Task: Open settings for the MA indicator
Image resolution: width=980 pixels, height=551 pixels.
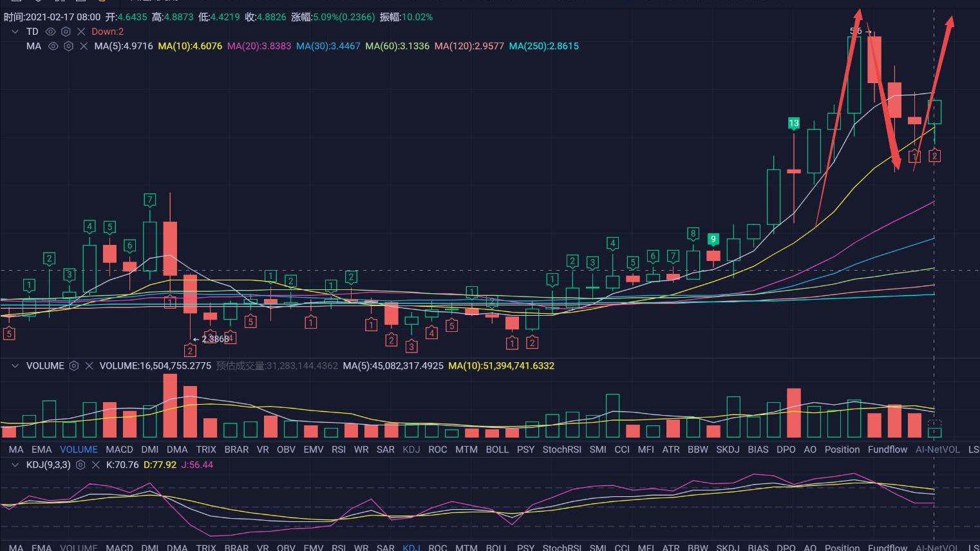Action: click(68, 46)
